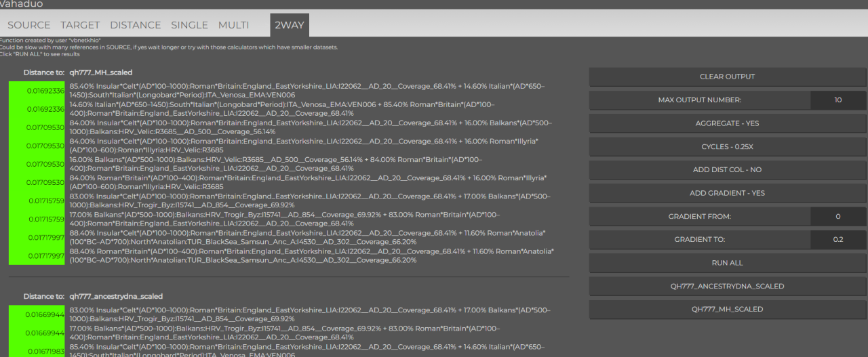Viewport: 868px width, 357px height.
Task: Click the QH777_MH_SCALED button
Action: [728, 310]
